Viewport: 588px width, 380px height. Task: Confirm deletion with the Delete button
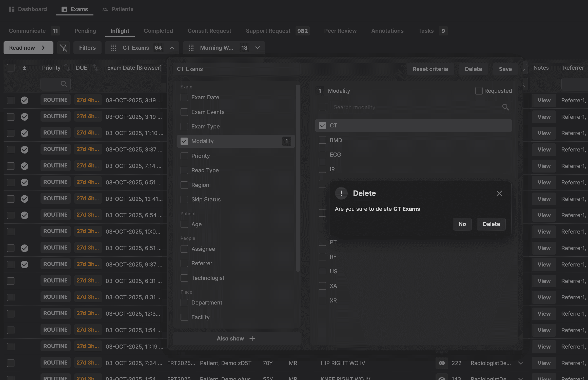(x=491, y=224)
